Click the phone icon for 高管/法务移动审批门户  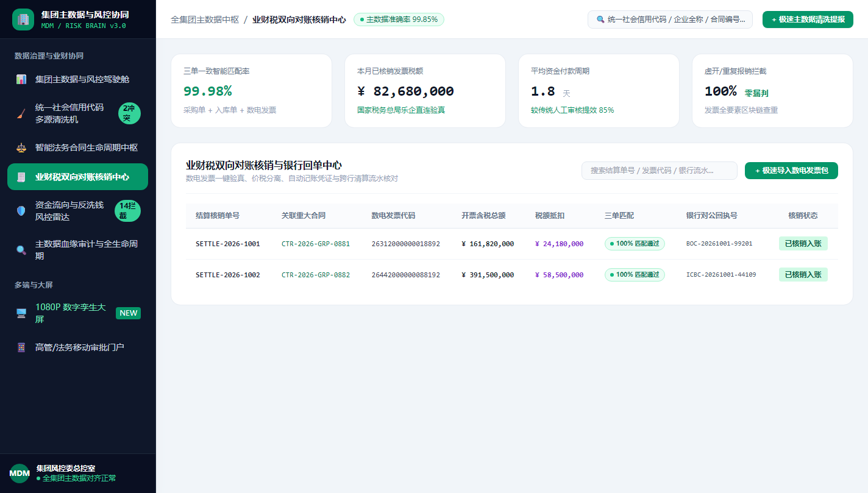[21, 347]
